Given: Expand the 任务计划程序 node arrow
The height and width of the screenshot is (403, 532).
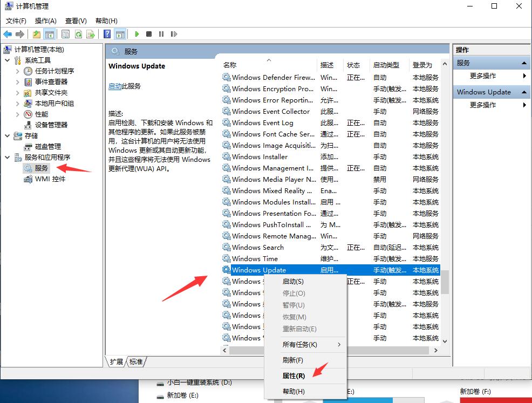Looking at the screenshot, I should click(x=17, y=71).
